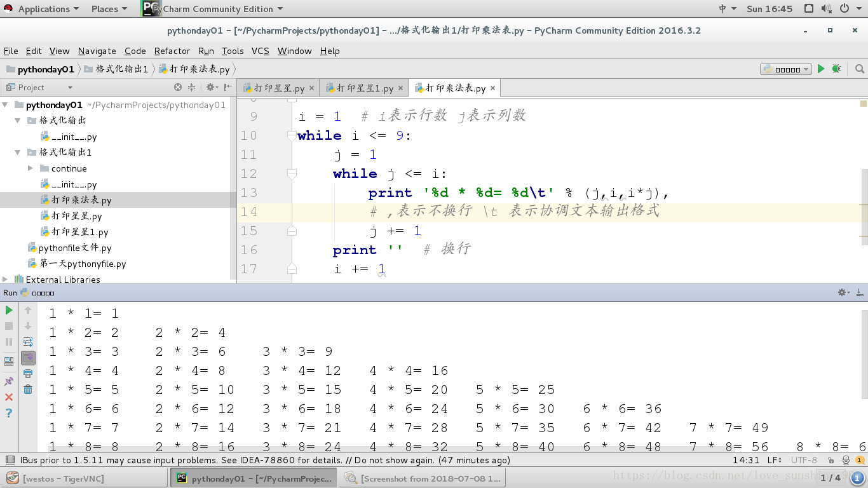Viewport: 868px width, 488px height.
Task: Collapse the 格式化输出 folder
Action: tap(18, 121)
